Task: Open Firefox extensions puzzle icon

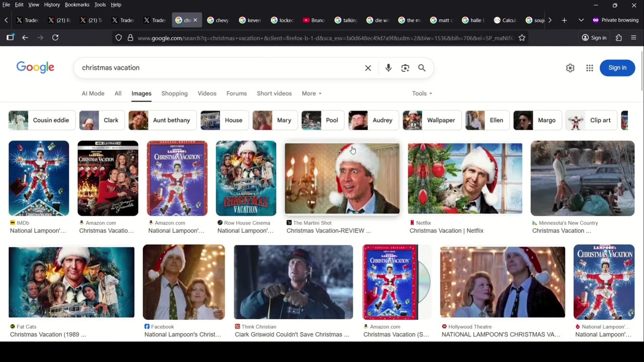Action: [x=619, y=38]
